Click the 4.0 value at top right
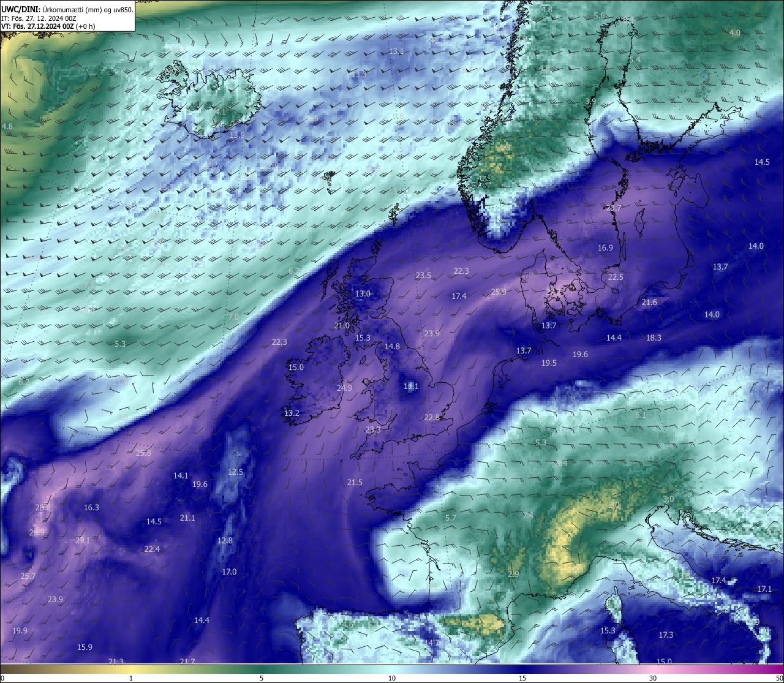Screen dimensions: 784x683 [x=735, y=32]
